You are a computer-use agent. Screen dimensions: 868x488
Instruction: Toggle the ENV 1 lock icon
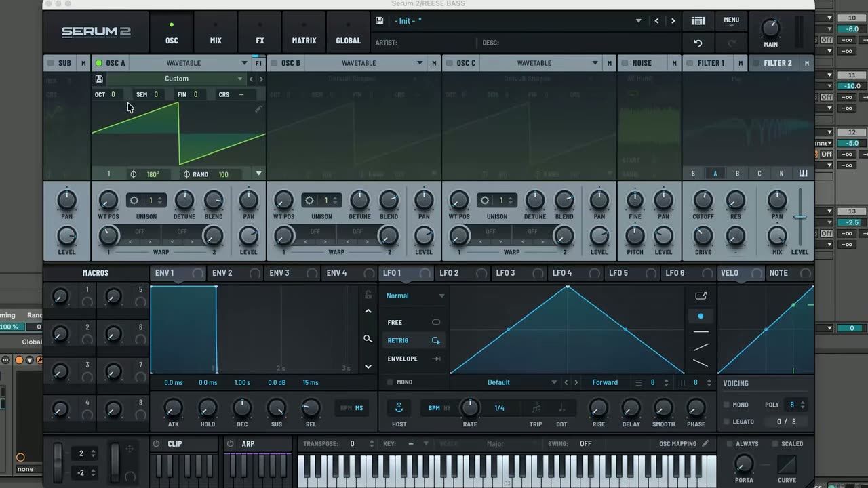click(x=368, y=295)
